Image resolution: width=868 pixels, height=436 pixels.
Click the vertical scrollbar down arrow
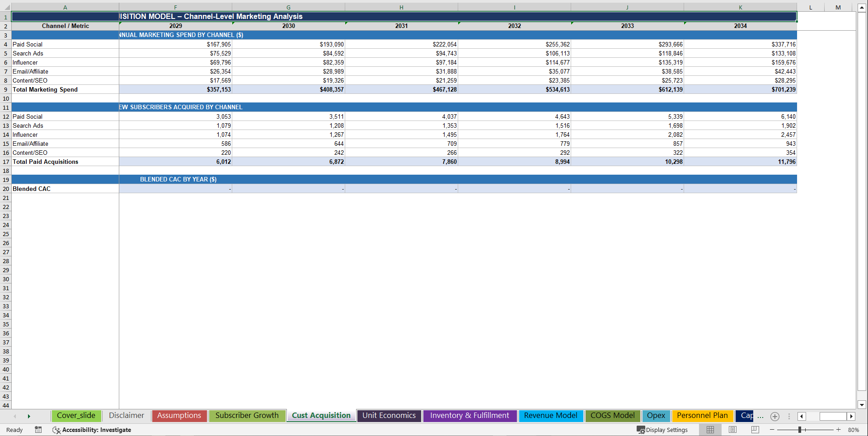tap(863, 405)
